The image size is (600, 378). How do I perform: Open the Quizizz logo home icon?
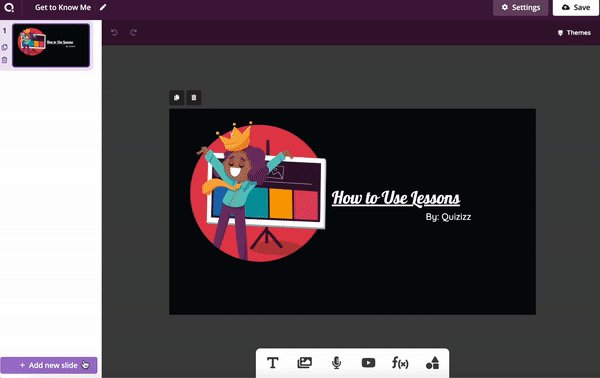pyautogui.click(x=9, y=7)
